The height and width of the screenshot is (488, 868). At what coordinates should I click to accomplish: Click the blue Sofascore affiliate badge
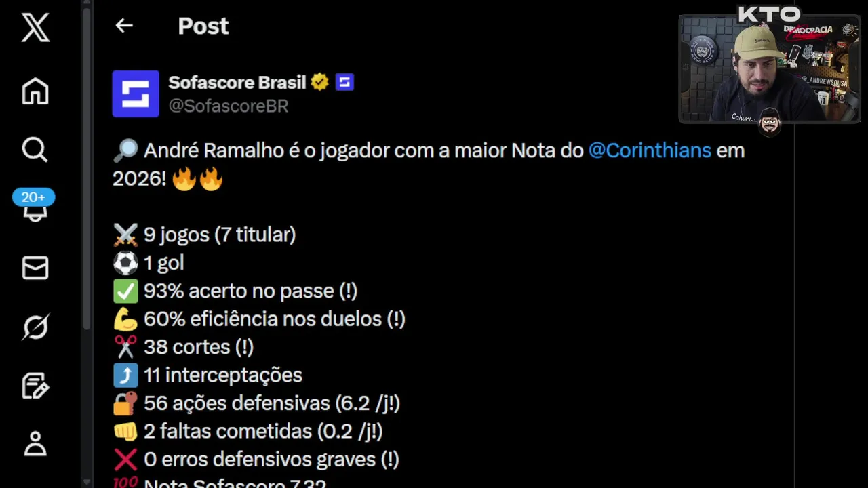click(x=344, y=83)
